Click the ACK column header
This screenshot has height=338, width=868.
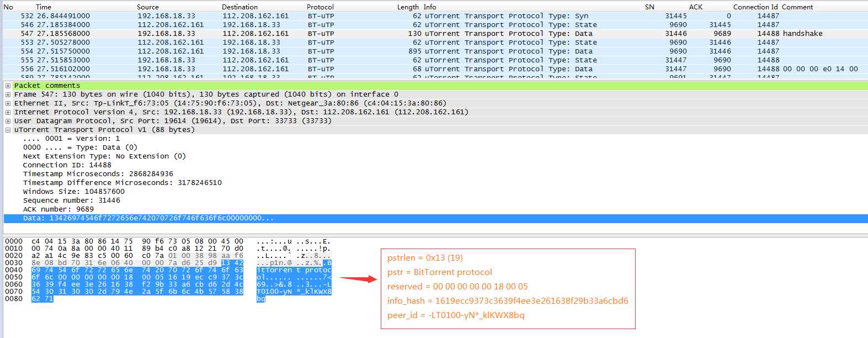click(x=696, y=7)
